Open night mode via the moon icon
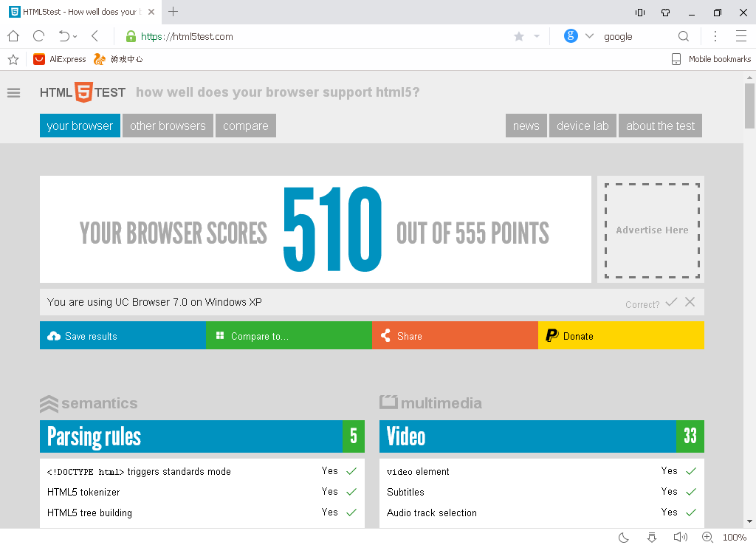756x545 pixels. click(x=624, y=537)
